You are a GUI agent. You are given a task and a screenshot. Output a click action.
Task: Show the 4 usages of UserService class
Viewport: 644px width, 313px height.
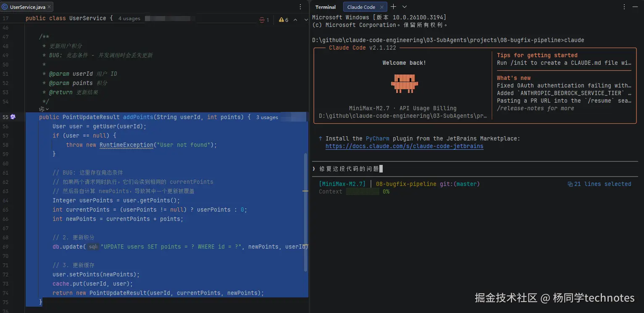pyautogui.click(x=129, y=19)
